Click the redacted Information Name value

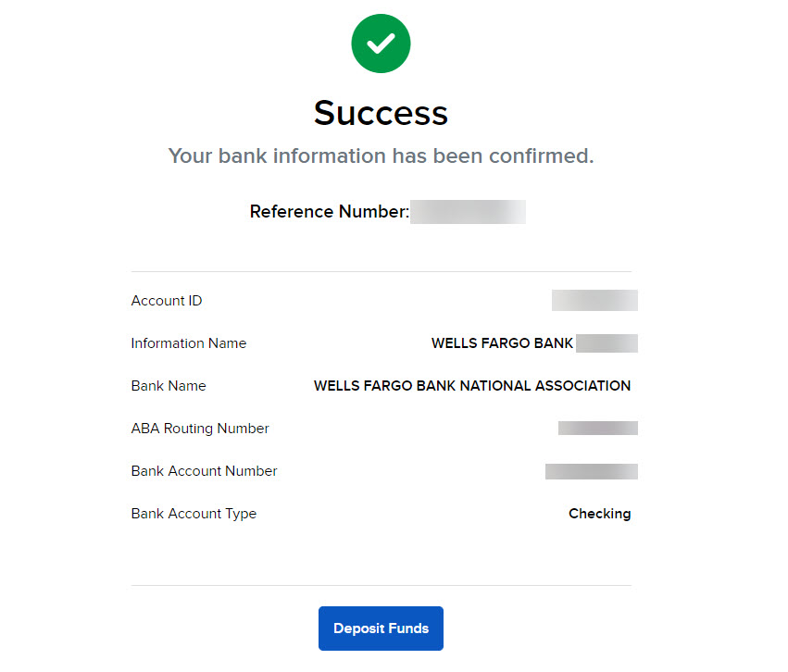[x=608, y=342]
